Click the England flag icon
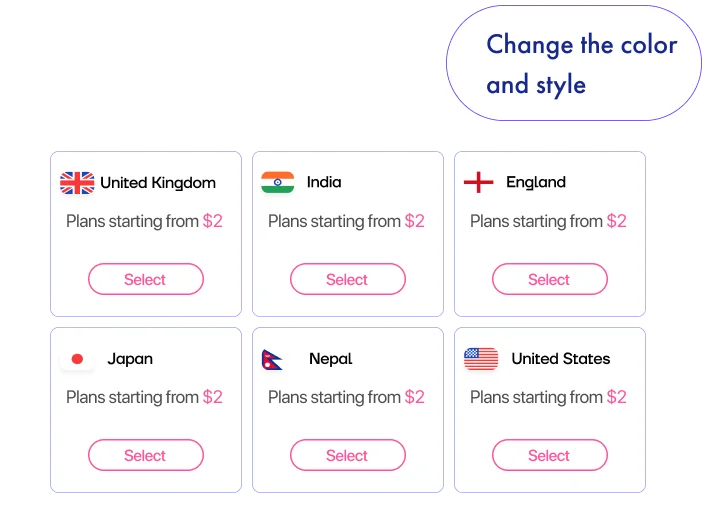This screenshot has height=532, width=707. tap(479, 182)
